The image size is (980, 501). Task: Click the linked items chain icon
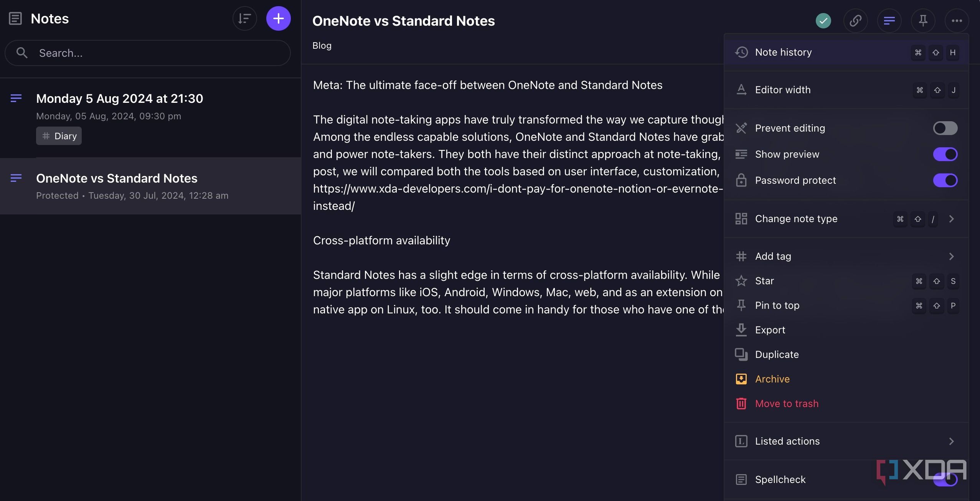[x=855, y=21]
